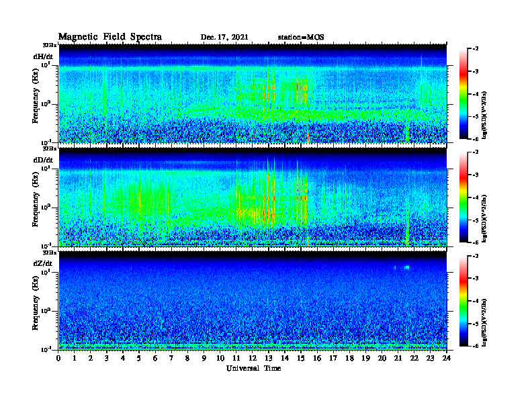
Task: Click the 10⁻¹ frequency tick of dH/dt panel
Action: coord(45,142)
